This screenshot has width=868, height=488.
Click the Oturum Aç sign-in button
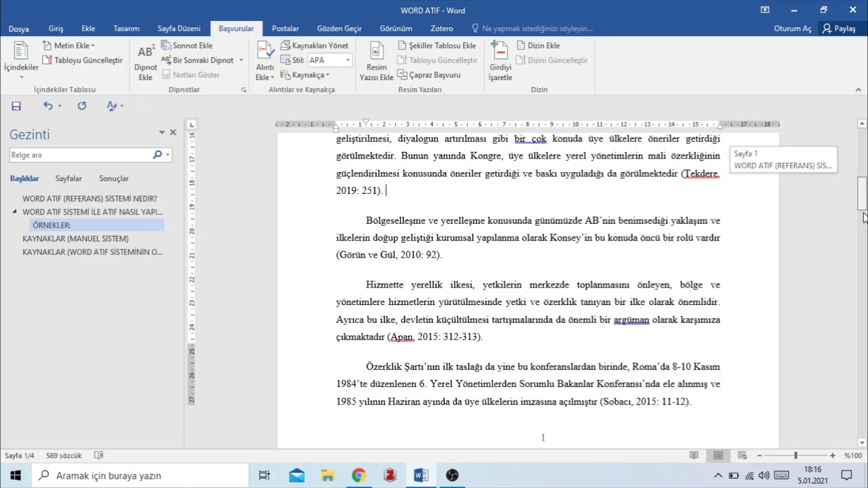(x=793, y=28)
